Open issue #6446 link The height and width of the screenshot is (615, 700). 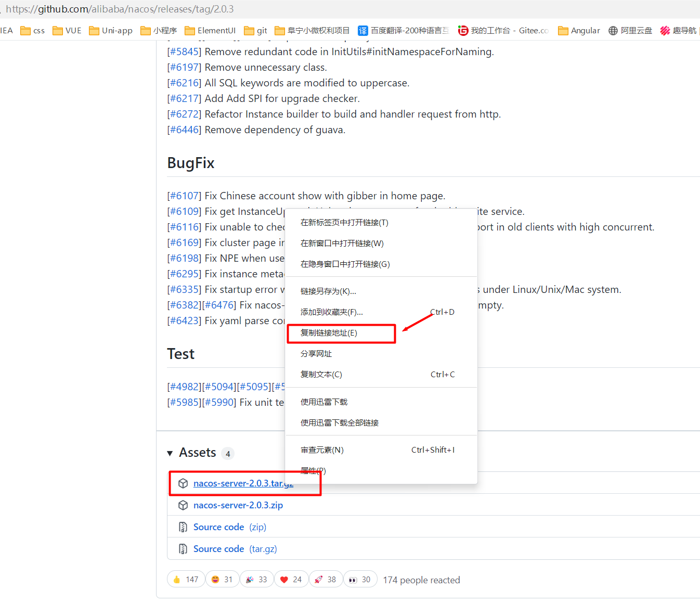point(184,130)
